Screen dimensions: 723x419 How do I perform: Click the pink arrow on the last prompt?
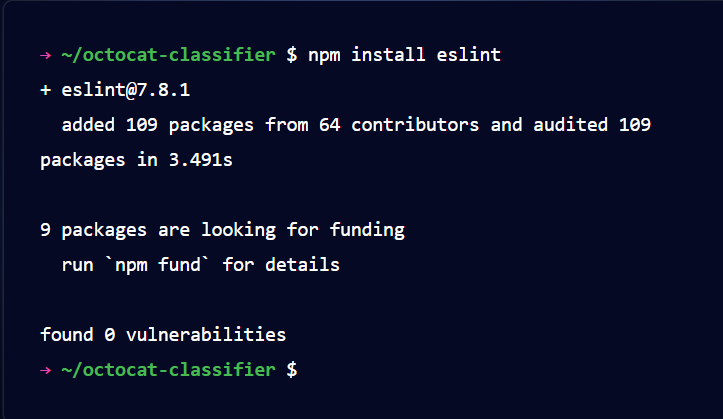[45, 370]
